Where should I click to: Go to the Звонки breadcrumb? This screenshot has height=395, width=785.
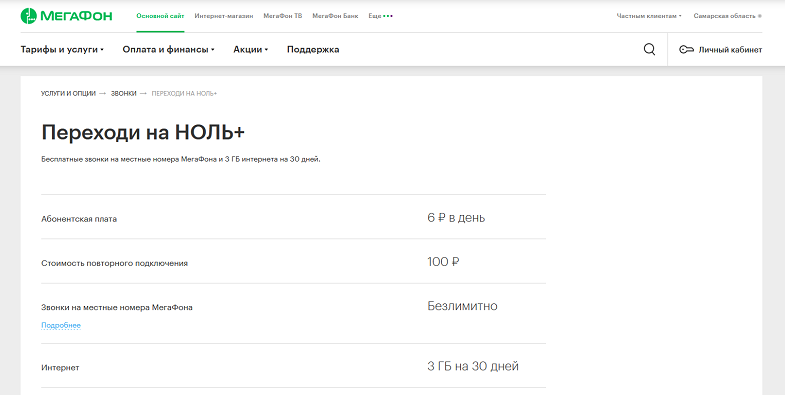tap(124, 94)
